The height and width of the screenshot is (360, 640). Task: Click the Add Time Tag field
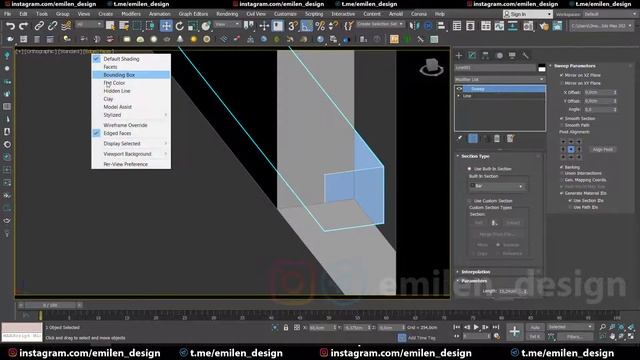422,338
